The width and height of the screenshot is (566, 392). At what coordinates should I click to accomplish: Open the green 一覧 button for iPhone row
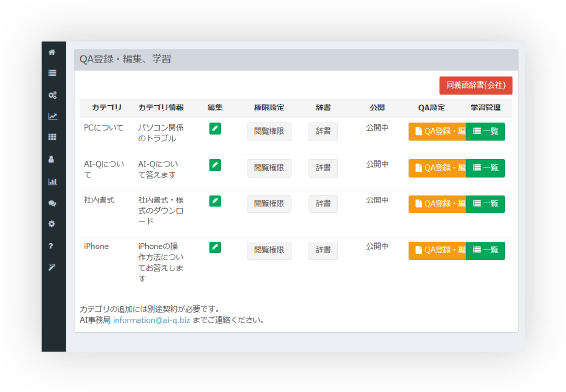pyautogui.click(x=486, y=250)
